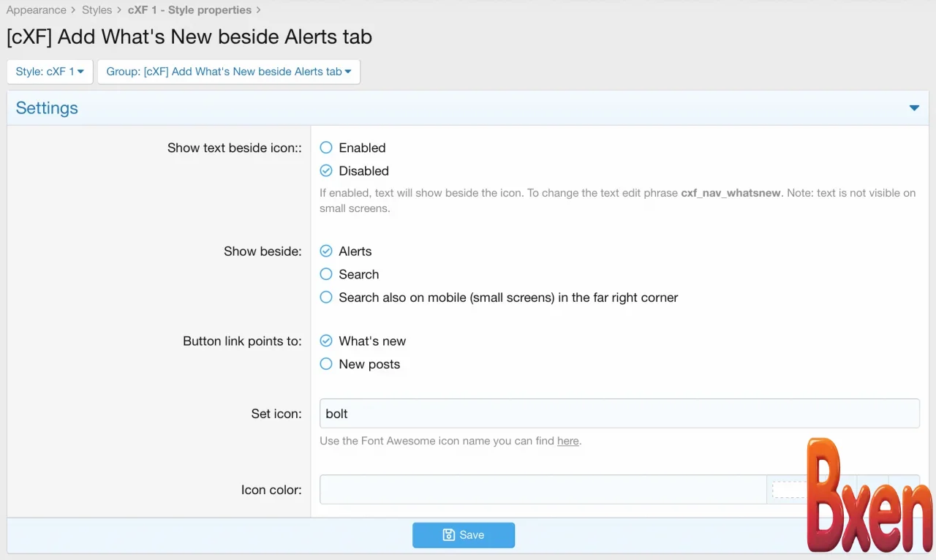Select Search also on mobile option
Image resolution: width=936 pixels, height=560 pixels.
coord(325,298)
